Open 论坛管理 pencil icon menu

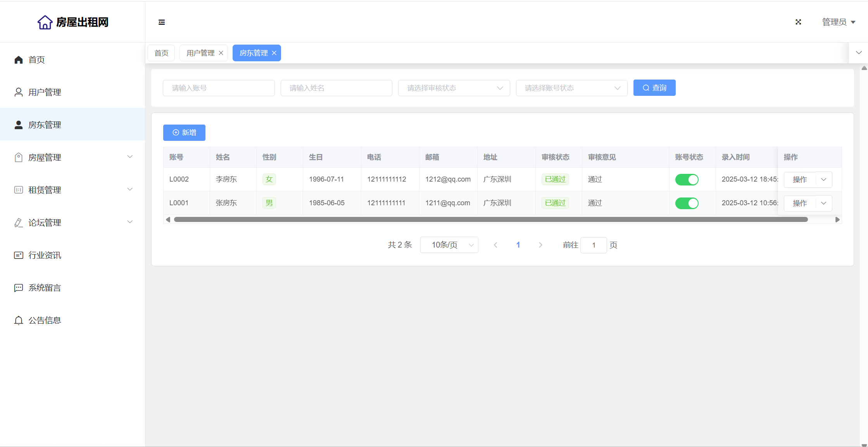pos(18,223)
